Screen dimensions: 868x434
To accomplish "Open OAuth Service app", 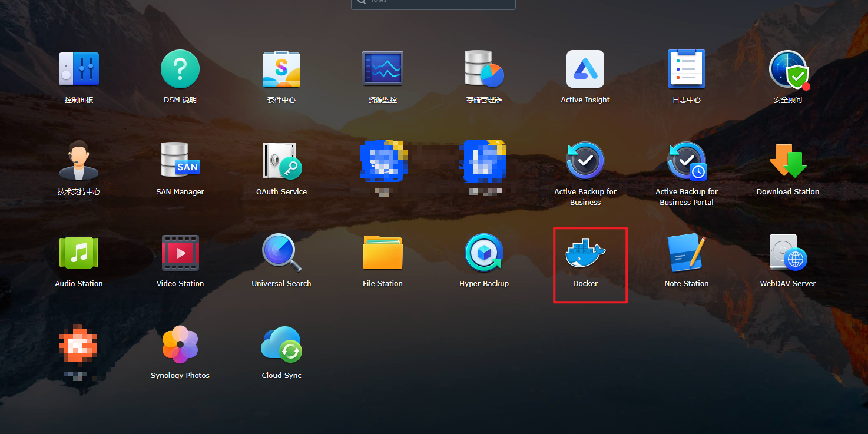I will 281,161.
